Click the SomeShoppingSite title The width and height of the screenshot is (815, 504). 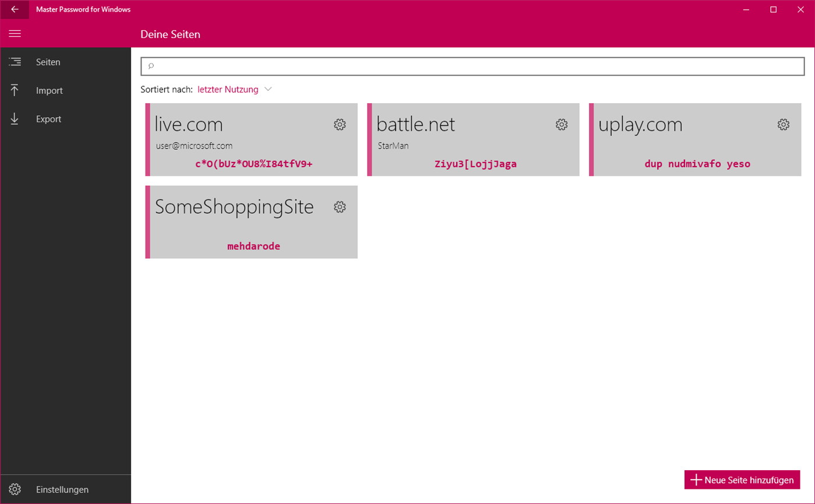point(234,207)
